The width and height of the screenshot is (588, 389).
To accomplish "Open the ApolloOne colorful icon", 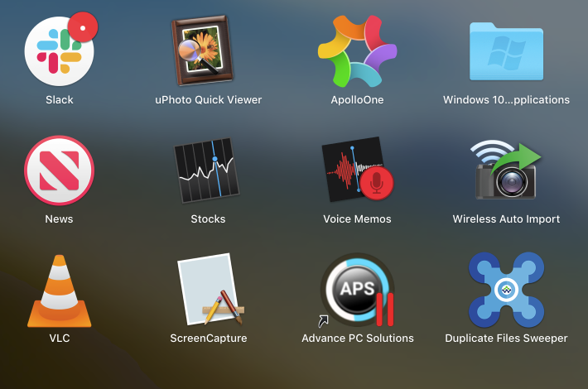I will 358,51.
